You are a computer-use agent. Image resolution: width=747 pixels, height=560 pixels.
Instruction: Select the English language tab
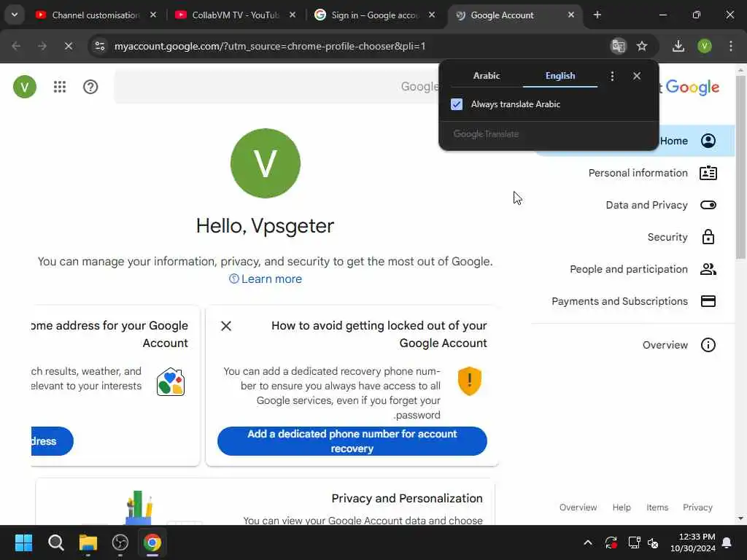pos(560,76)
